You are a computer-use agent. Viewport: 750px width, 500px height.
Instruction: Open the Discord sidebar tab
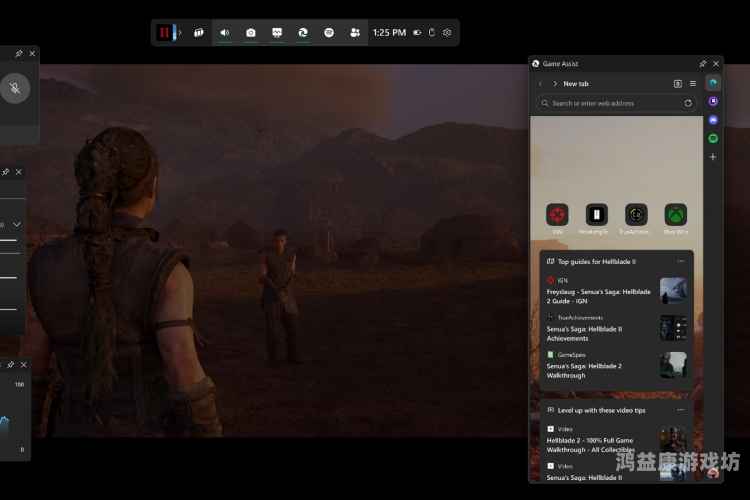coord(713,120)
